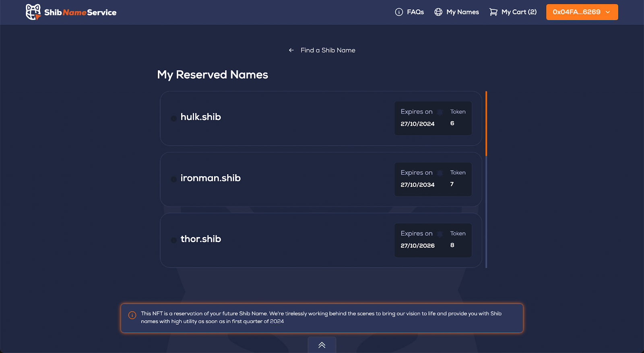
Task: Click the ironman.shib expiry date 27/10/2034
Action: 417,185
